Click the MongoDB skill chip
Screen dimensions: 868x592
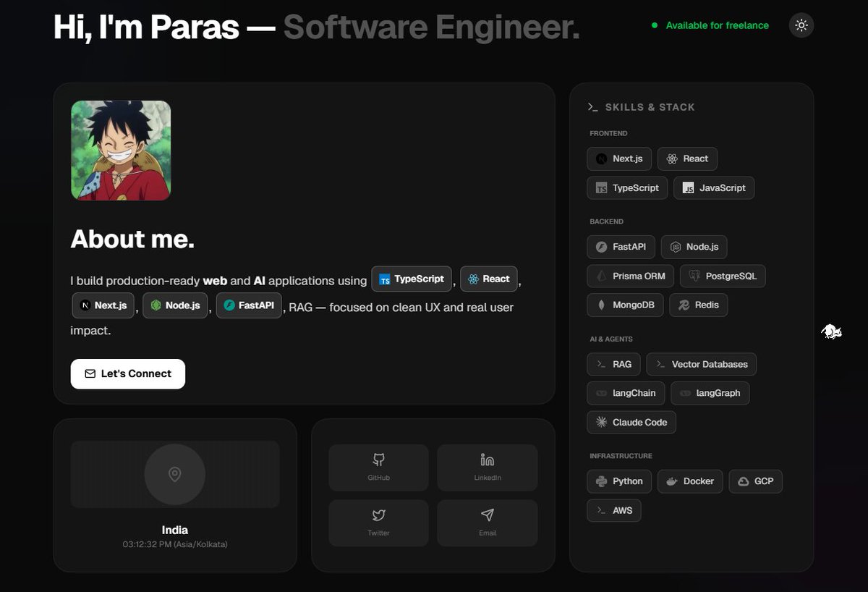[625, 305]
